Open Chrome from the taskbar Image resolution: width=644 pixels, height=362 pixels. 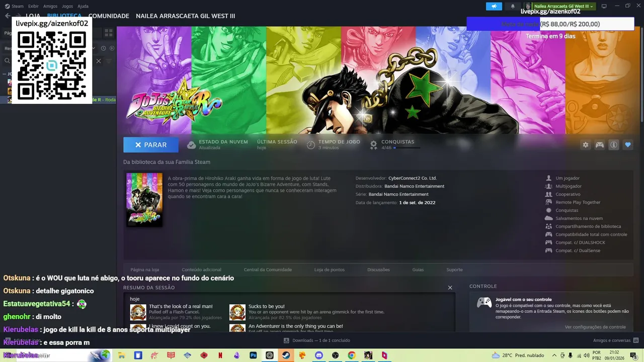tap(351, 355)
